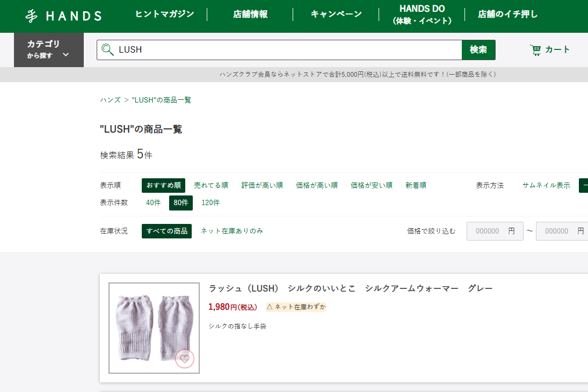Show 40件 per page
This screenshot has width=588, height=392.
point(154,202)
